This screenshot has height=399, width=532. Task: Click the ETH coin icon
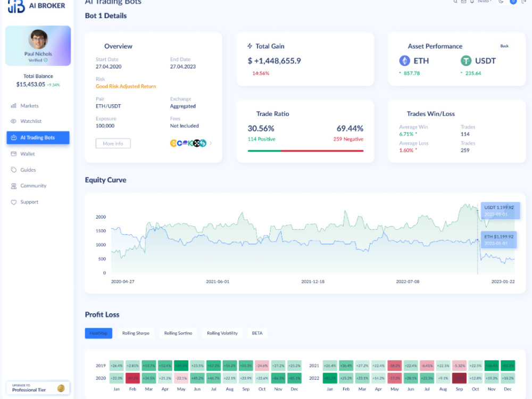click(404, 61)
